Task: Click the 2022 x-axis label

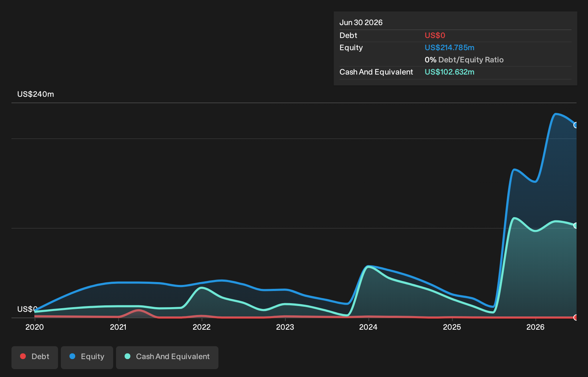Action: (x=202, y=327)
